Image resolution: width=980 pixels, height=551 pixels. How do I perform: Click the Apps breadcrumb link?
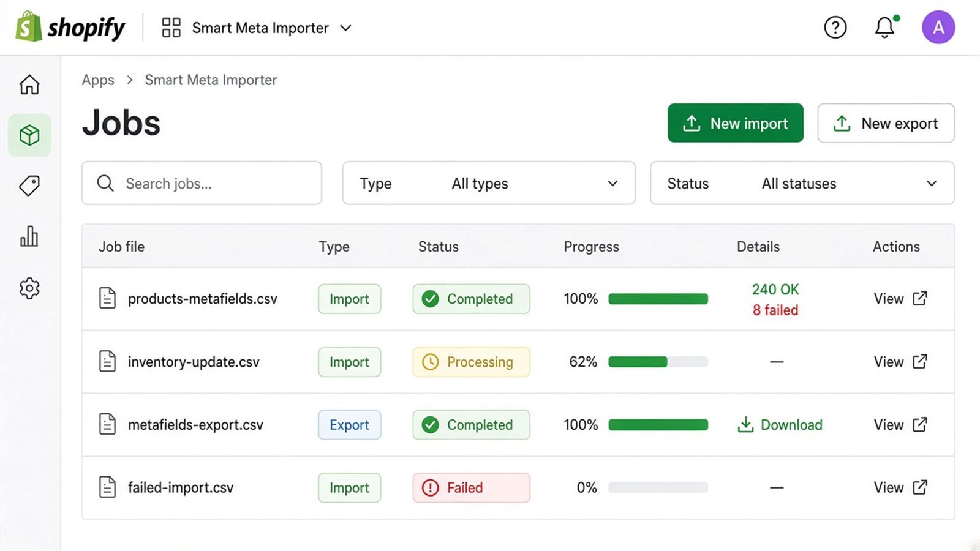[x=98, y=80]
